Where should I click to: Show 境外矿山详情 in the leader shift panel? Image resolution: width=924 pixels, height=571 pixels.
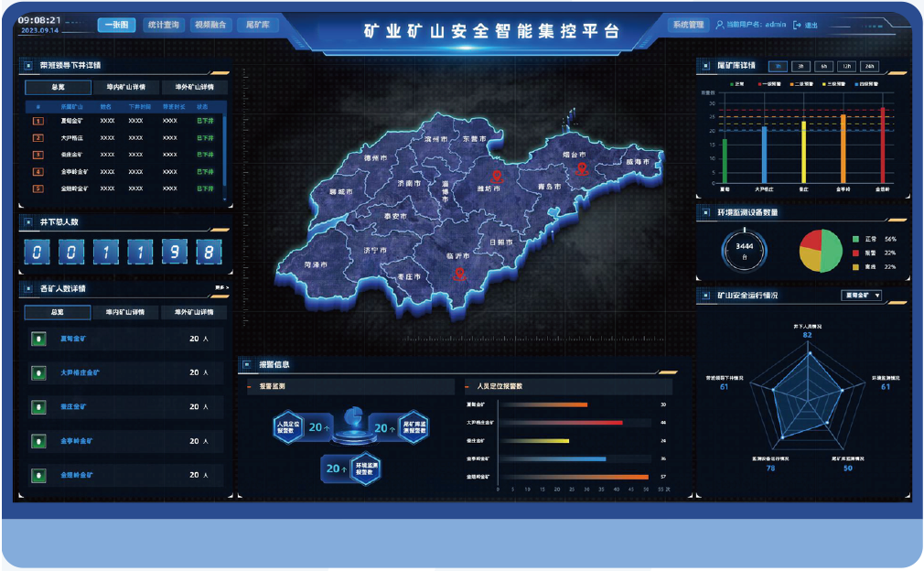click(x=194, y=88)
